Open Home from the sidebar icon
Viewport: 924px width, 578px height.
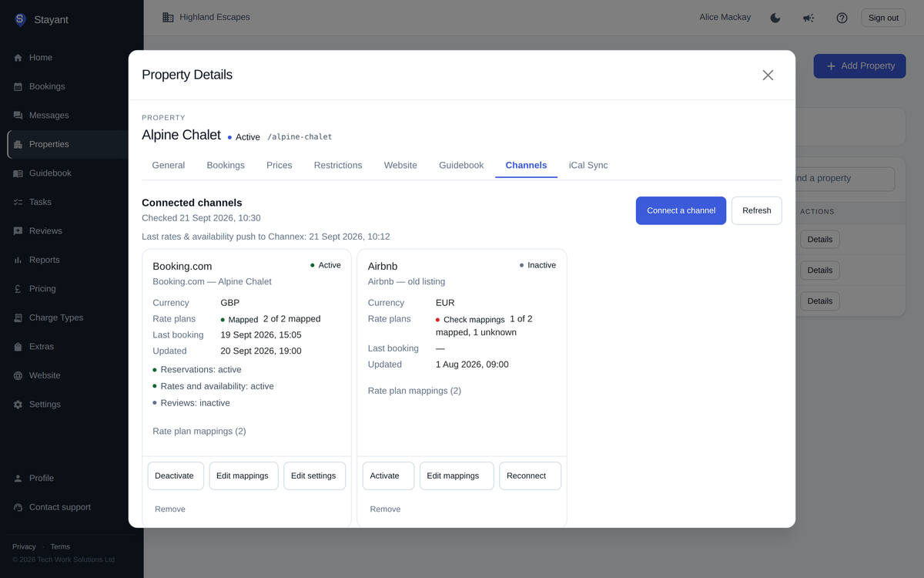pos(18,58)
